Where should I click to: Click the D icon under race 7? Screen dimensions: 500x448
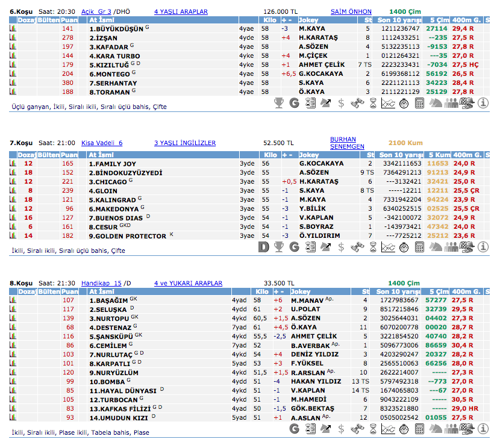click(x=263, y=247)
